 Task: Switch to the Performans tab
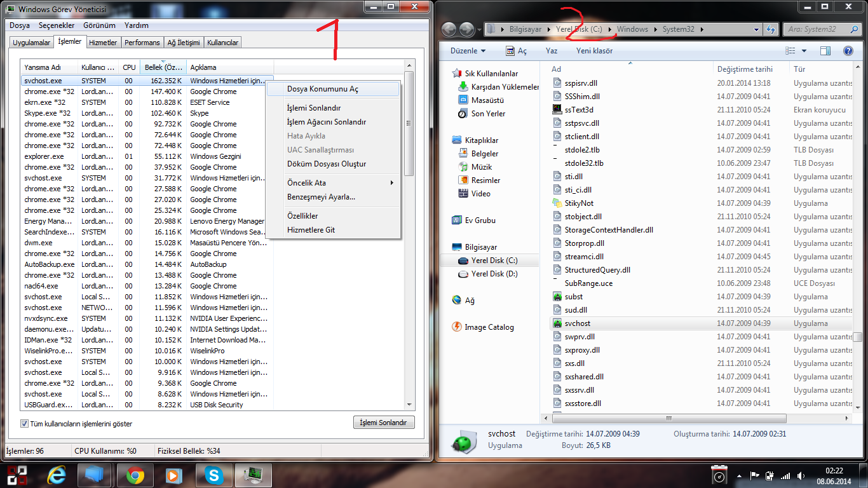tap(142, 43)
